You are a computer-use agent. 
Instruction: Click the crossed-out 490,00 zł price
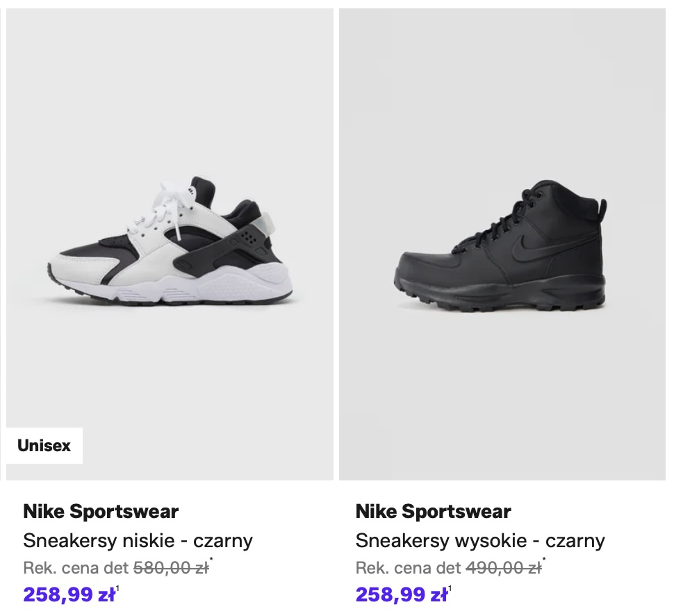point(503,568)
